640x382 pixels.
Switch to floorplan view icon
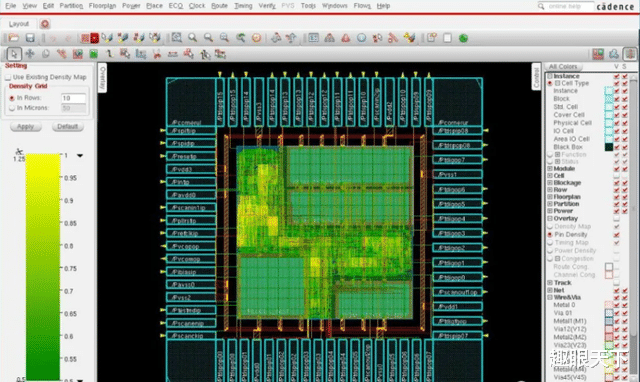[x=598, y=54]
